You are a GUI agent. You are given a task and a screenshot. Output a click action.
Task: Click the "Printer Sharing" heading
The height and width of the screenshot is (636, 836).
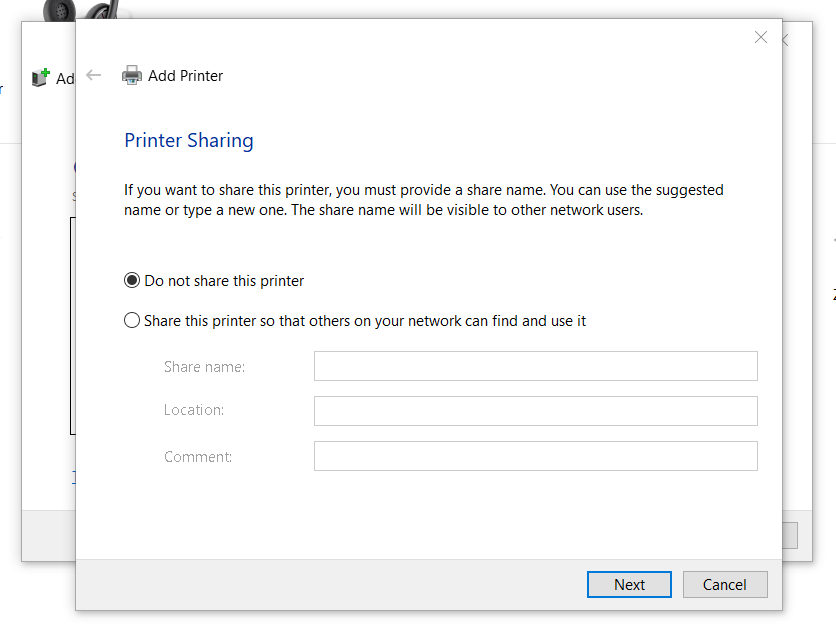click(x=189, y=140)
